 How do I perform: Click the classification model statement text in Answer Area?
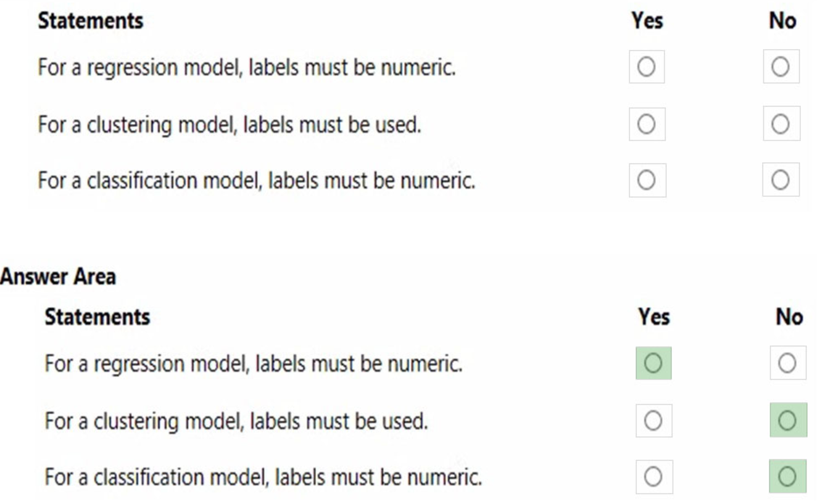(x=263, y=477)
